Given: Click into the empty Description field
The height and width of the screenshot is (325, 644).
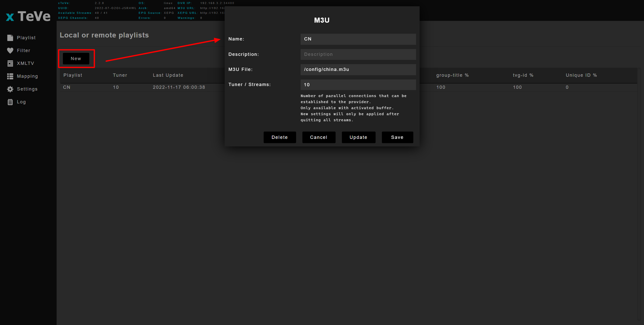Looking at the screenshot, I should (x=358, y=54).
